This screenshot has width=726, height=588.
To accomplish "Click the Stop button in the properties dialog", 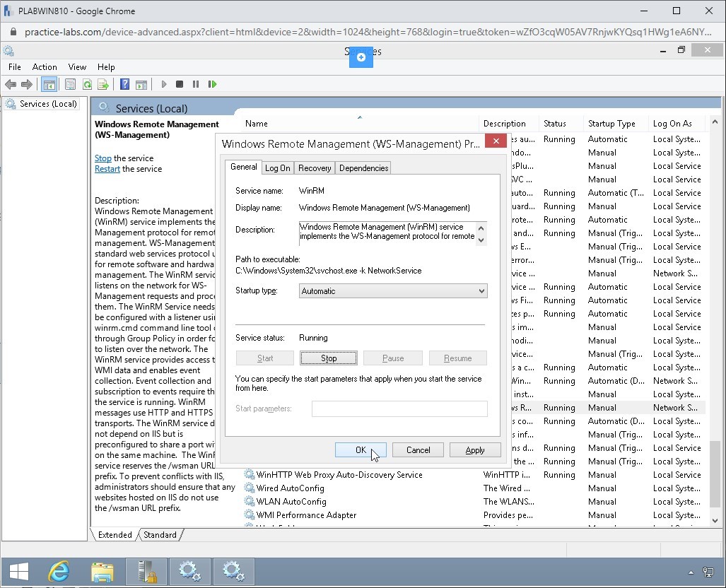I will 329,358.
